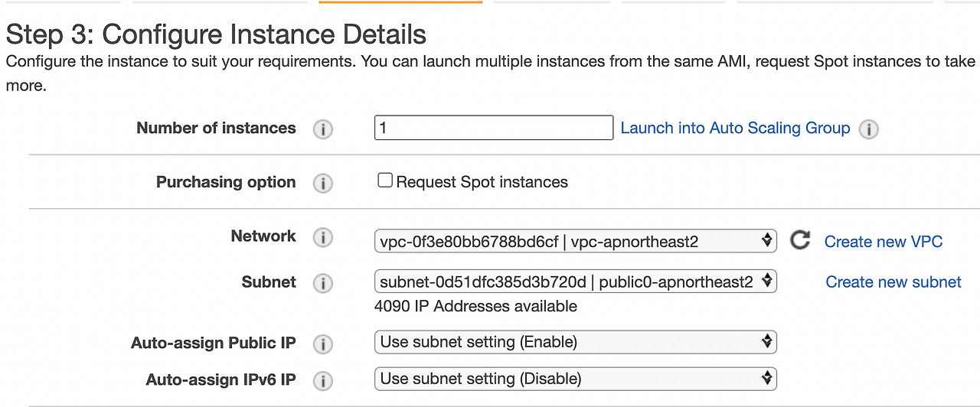Viewport: 980px width, 407px height.
Task: Click the Purchasing option label
Action: 226,182
